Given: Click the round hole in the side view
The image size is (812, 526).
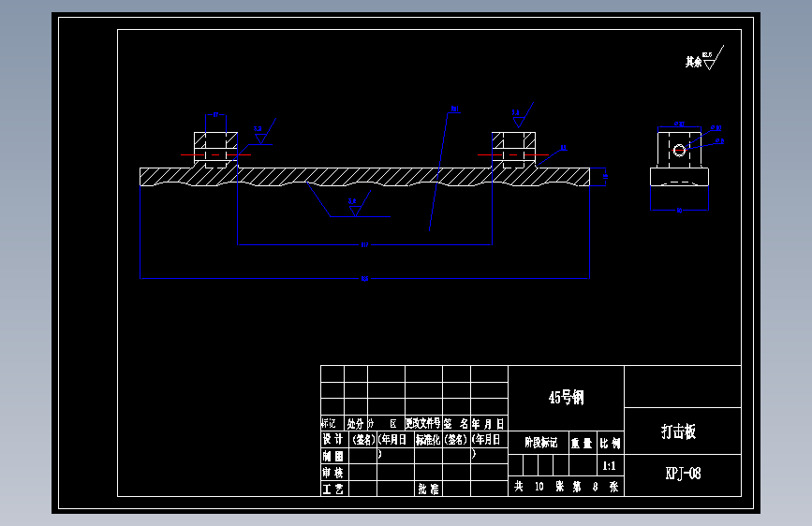Looking at the screenshot, I should tap(679, 151).
